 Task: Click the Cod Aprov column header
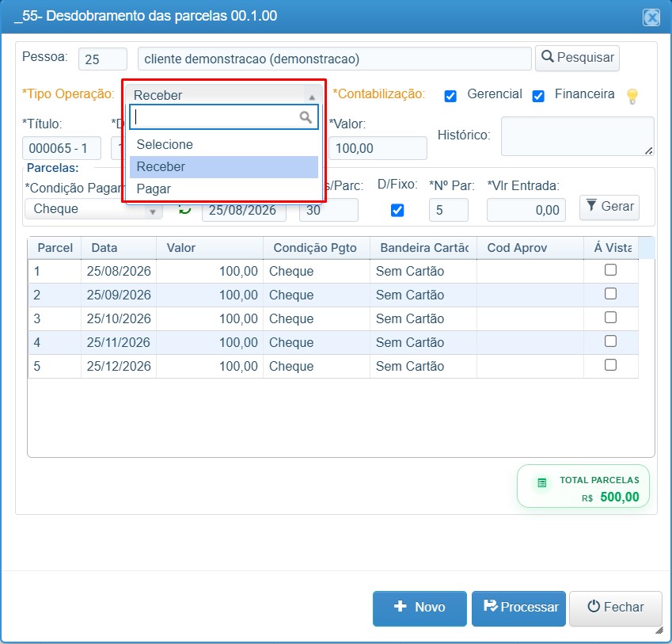[x=530, y=248]
